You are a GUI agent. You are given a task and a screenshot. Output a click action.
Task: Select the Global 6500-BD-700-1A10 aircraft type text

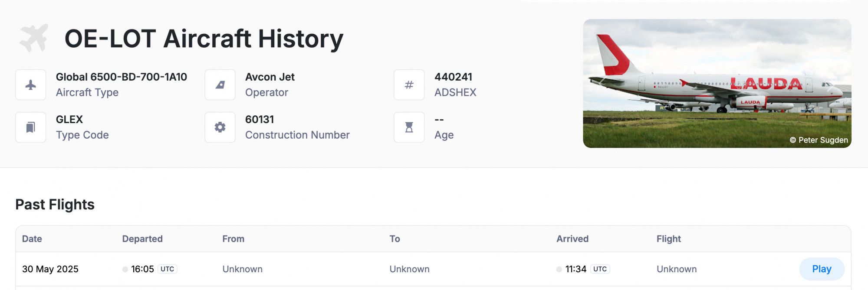122,77
